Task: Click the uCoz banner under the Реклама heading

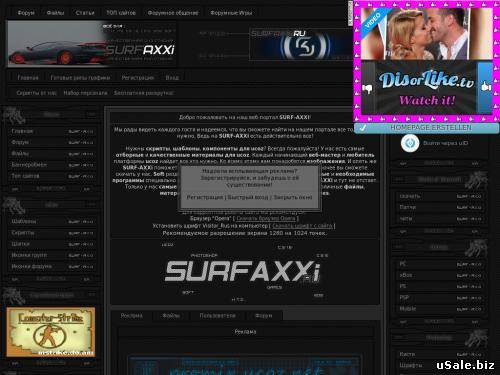Action: pyautogui.click(x=245, y=366)
